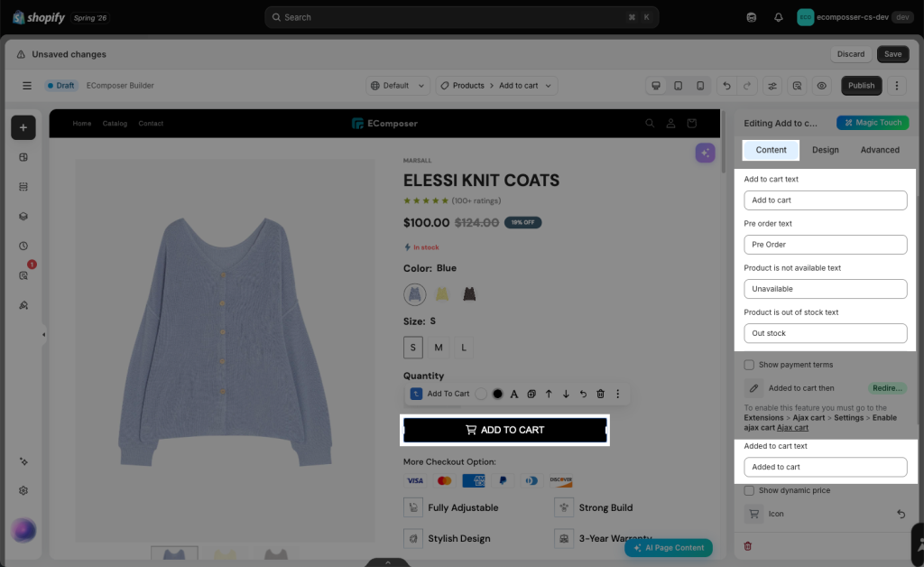The height and width of the screenshot is (567, 924).
Task: Select size L variant
Action: (x=464, y=348)
